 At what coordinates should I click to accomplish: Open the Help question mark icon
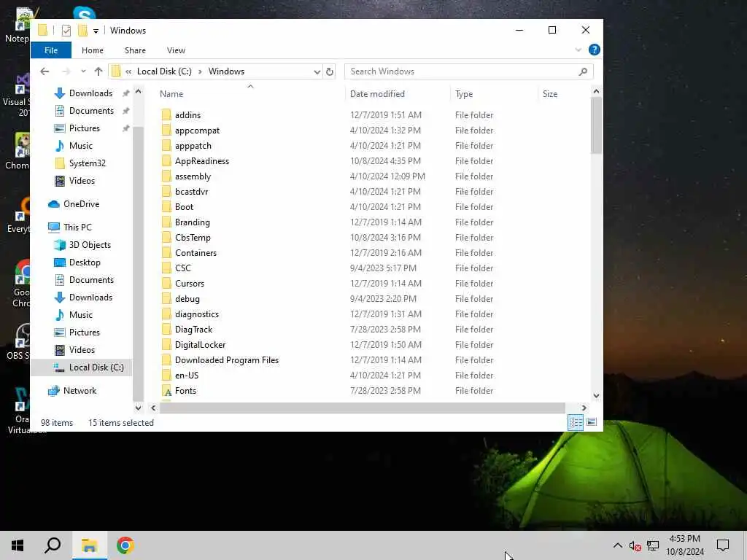click(594, 50)
